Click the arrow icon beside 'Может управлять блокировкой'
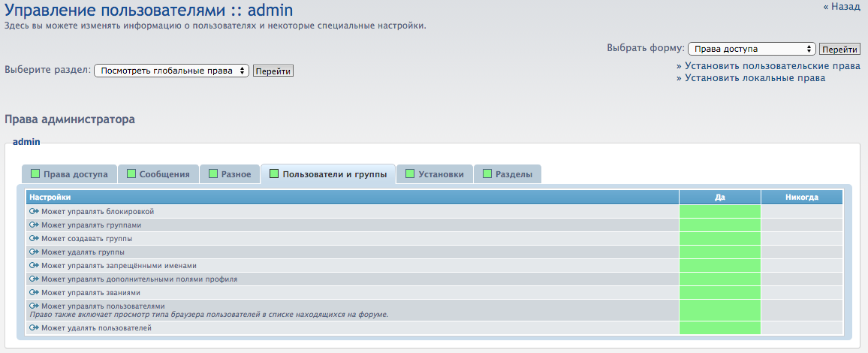Image resolution: width=868 pixels, height=353 pixels. pos(34,212)
